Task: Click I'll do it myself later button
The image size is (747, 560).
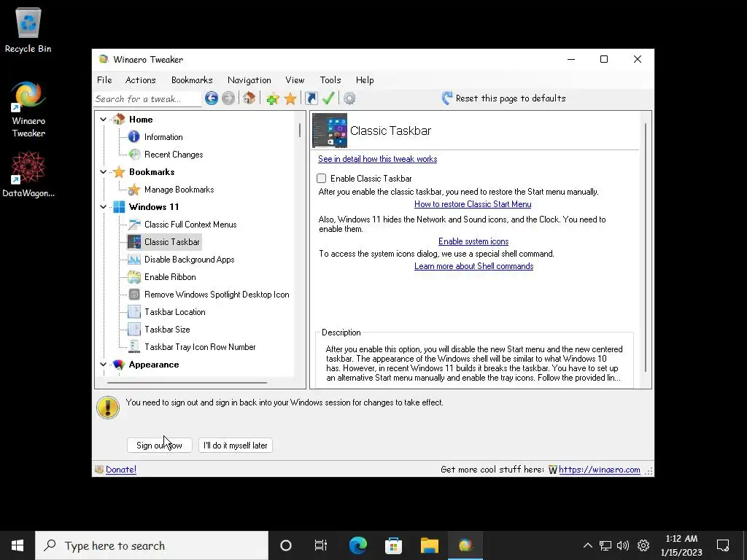Action: (236, 446)
